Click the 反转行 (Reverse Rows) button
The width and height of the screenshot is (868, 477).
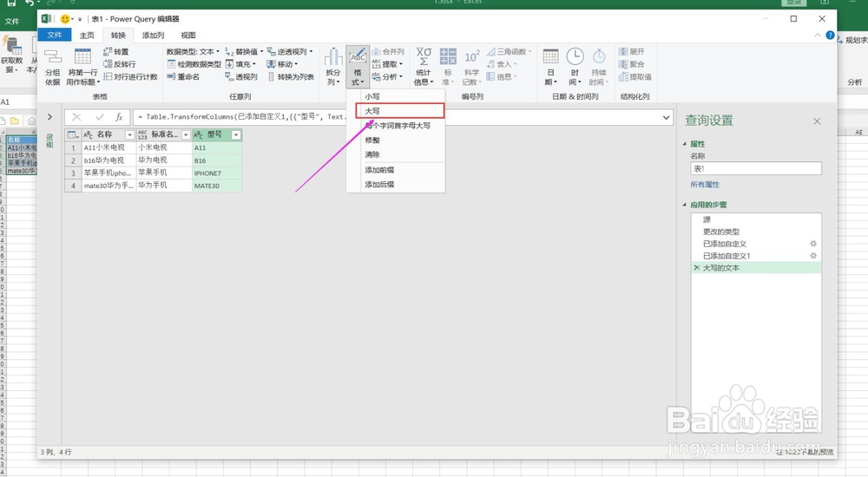tap(120, 64)
